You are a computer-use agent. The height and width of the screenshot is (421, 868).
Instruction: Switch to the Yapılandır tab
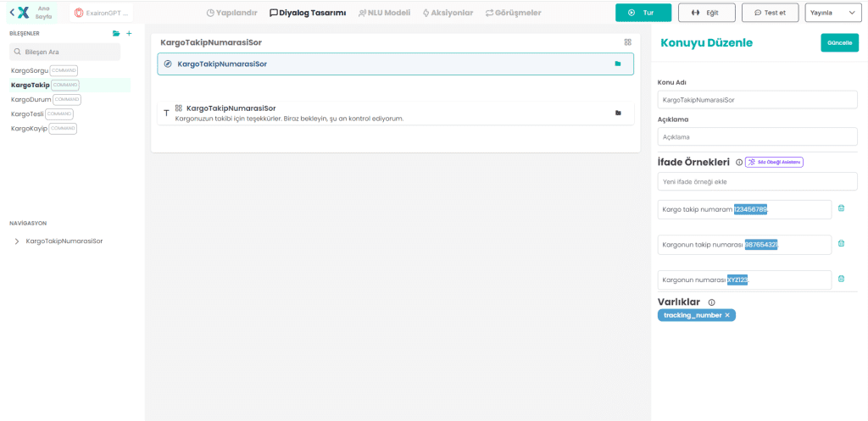coord(231,12)
